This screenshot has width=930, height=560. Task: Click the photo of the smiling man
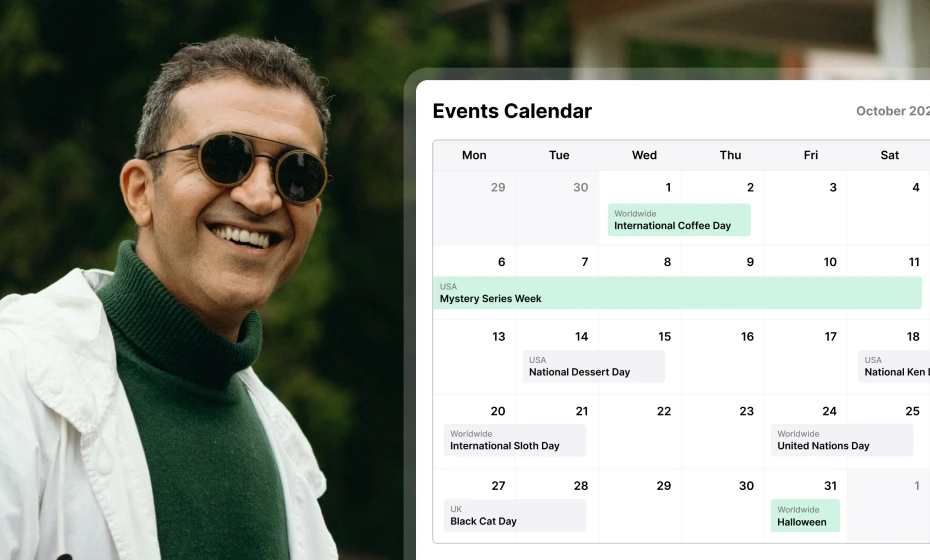(200, 300)
